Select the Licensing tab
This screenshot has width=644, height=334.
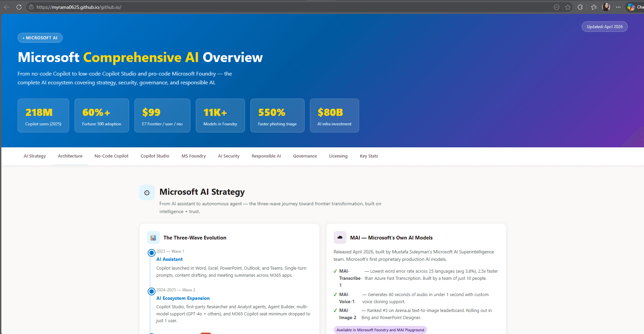click(338, 156)
